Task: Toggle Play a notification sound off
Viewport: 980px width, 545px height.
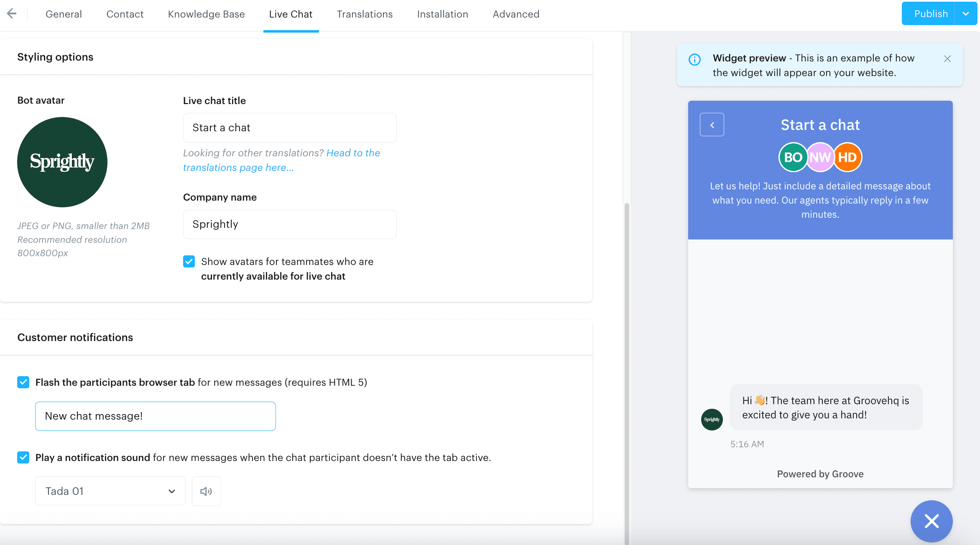Action: [x=23, y=457]
